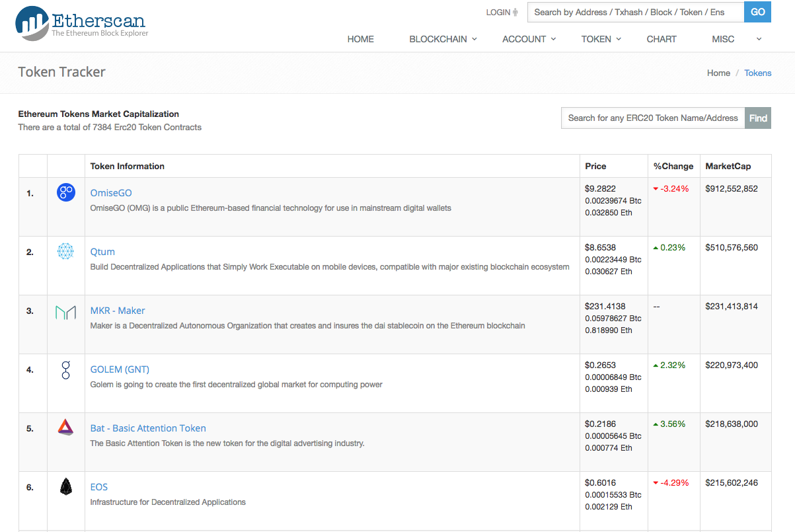
Task: Open the MKR Maker token logo icon
Action: click(x=66, y=312)
